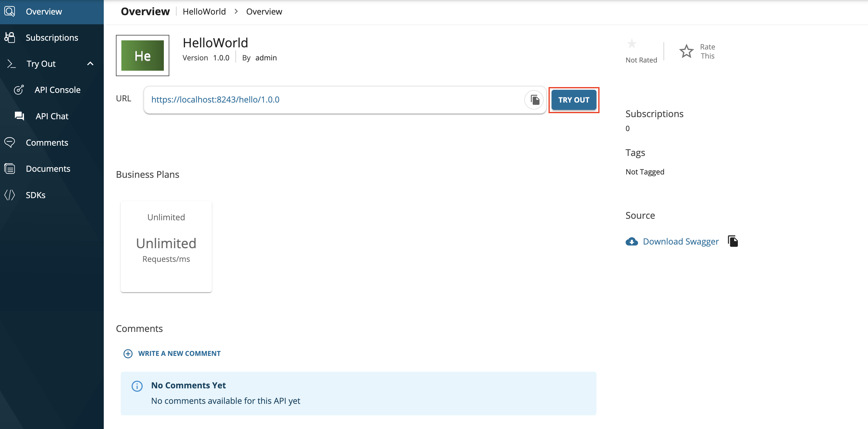
Task: Click the HelloWorld 'He' API thumbnail
Action: 143,56
